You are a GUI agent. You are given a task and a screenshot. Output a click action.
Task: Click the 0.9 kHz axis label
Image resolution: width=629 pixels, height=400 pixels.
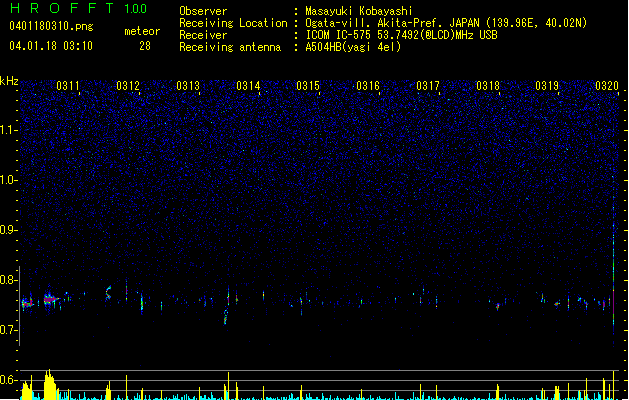coord(8,230)
